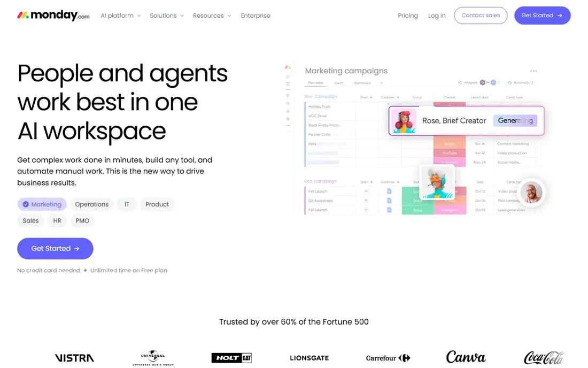Viewport: 588px width, 368px height.
Task: Click the Lead generation cell
Action: (512, 210)
